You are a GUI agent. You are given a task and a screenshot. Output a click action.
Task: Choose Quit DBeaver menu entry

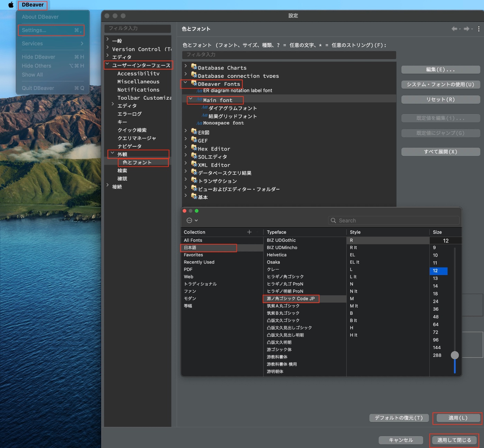[x=53, y=88]
